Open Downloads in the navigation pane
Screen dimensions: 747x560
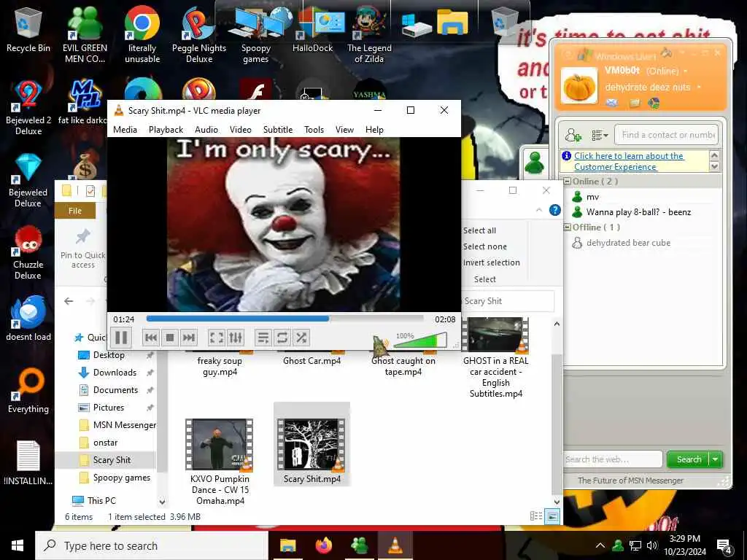coord(115,373)
